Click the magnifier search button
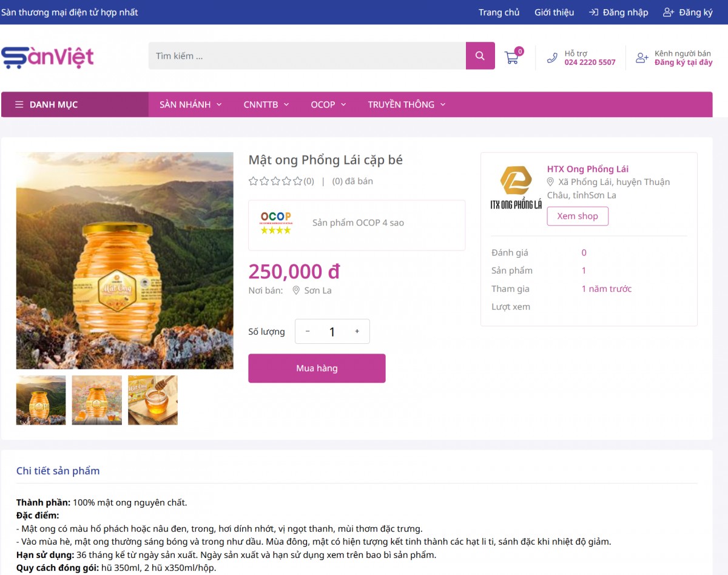The height and width of the screenshot is (575, 728). pyautogui.click(x=480, y=56)
